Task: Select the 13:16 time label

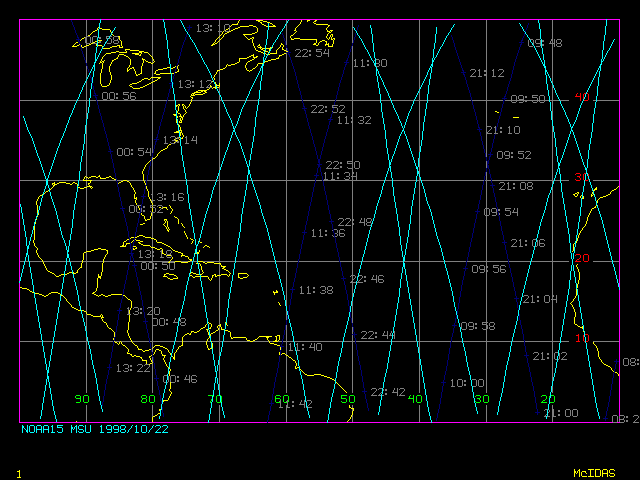Action: [x=167, y=198]
